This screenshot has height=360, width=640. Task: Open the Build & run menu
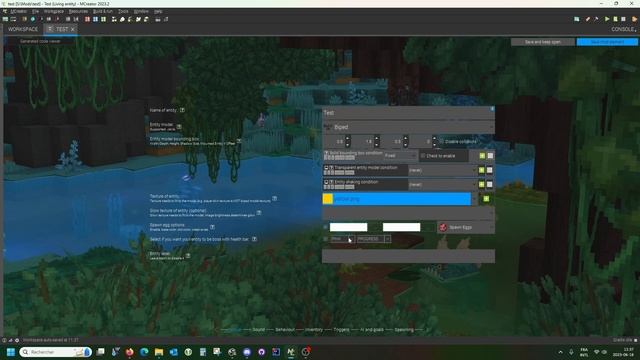[103, 11]
